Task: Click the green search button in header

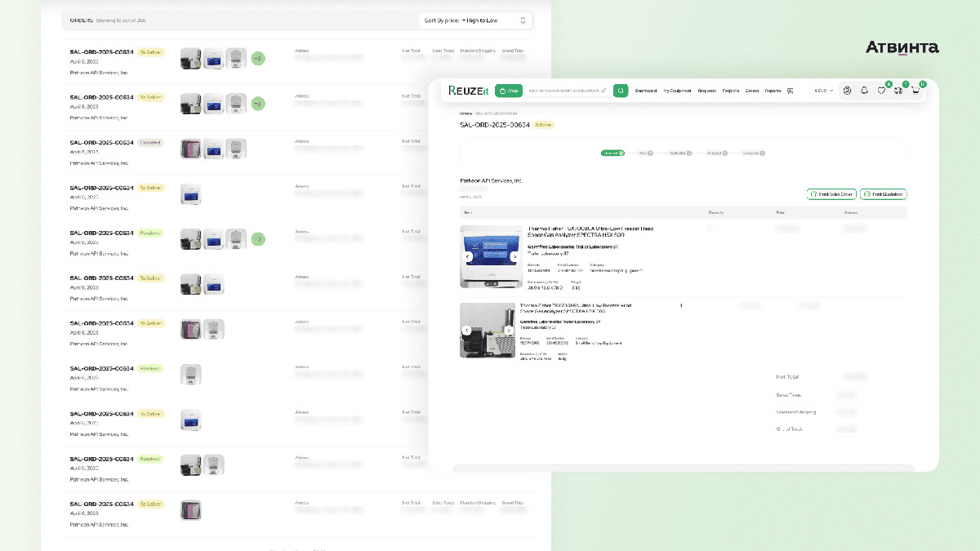Action: click(621, 91)
